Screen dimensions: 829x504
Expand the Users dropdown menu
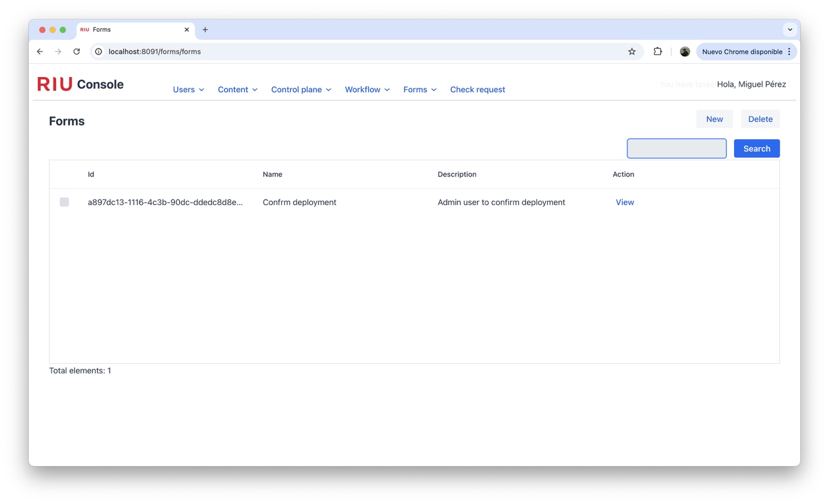(x=188, y=90)
